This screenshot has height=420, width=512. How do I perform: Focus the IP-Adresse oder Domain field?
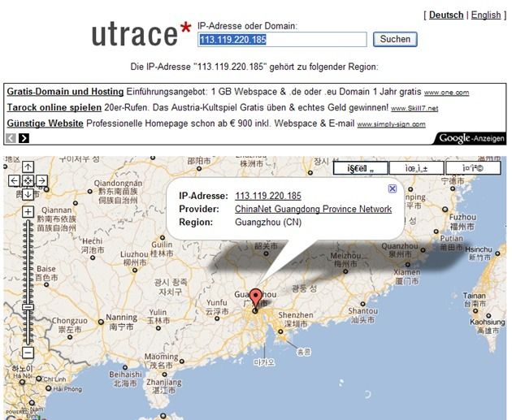pos(282,40)
